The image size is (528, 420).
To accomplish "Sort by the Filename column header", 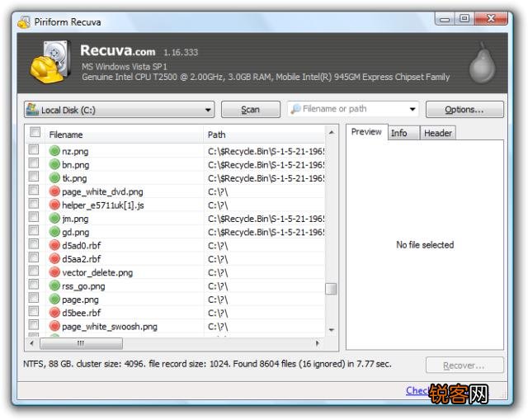I will [124, 134].
